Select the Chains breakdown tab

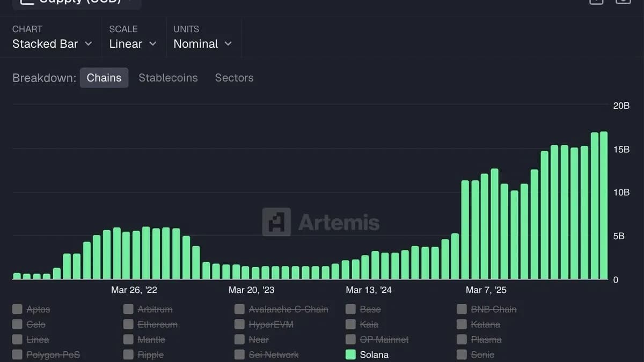coord(104,78)
